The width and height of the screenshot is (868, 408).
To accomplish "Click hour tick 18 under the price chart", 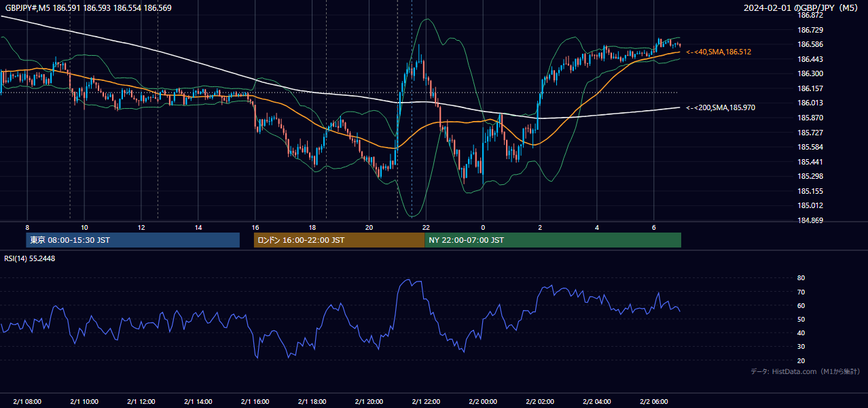I will coord(312,227).
